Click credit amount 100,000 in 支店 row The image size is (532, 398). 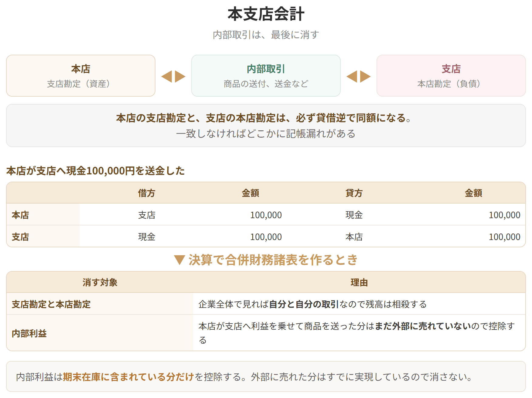(x=504, y=237)
